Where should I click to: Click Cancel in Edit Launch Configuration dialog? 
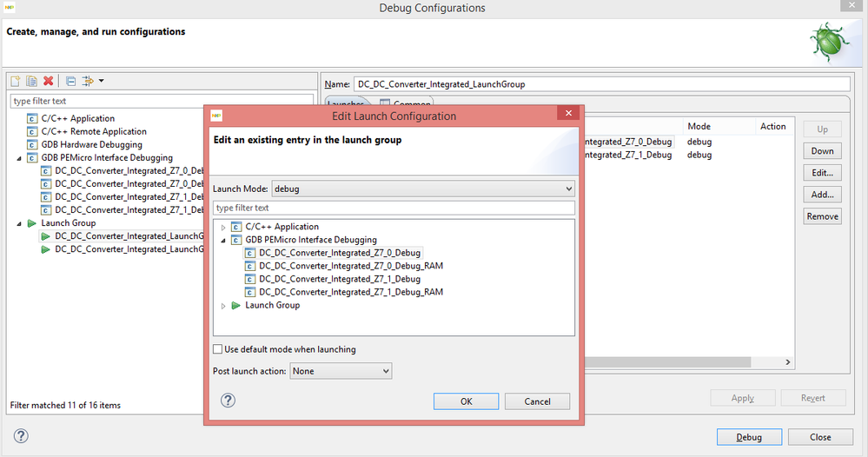[537, 401]
